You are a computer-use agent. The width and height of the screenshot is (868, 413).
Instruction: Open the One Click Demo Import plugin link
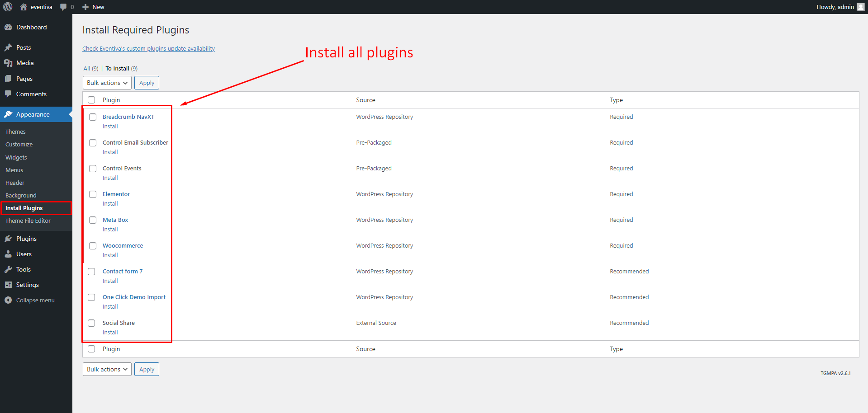coord(134,297)
